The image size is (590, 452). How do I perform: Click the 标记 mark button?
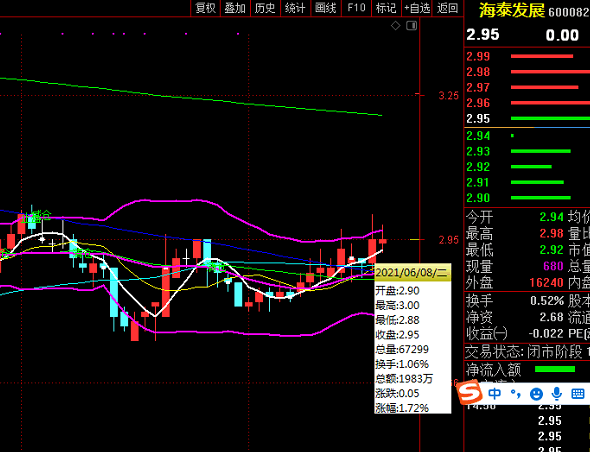(x=386, y=8)
